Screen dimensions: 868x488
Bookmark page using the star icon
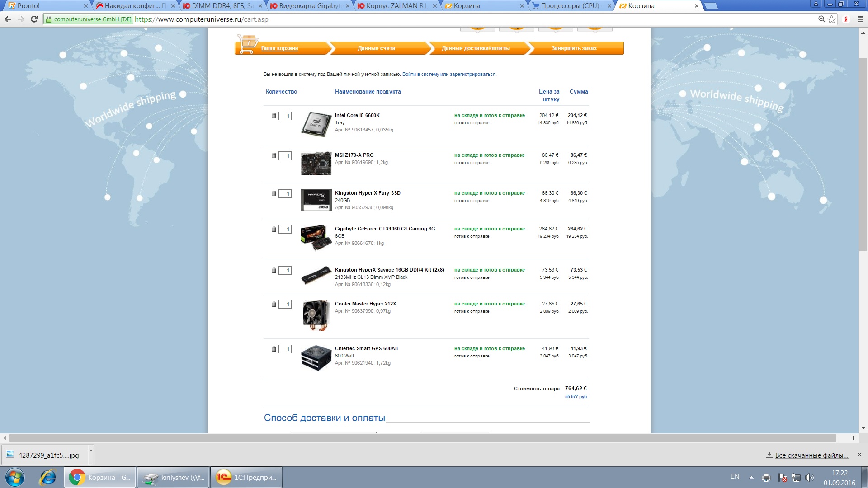(x=832, y=19)
